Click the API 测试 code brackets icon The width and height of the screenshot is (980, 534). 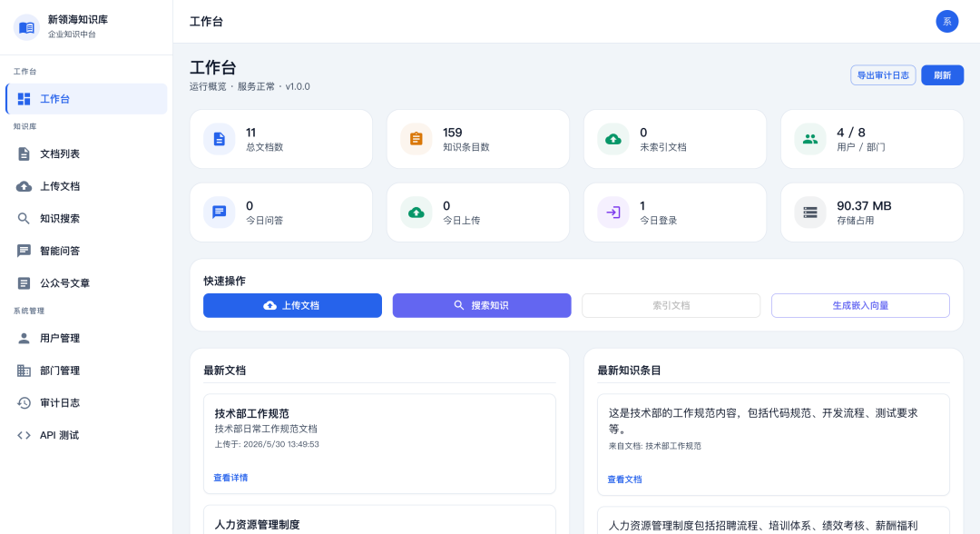coord(24,435)
